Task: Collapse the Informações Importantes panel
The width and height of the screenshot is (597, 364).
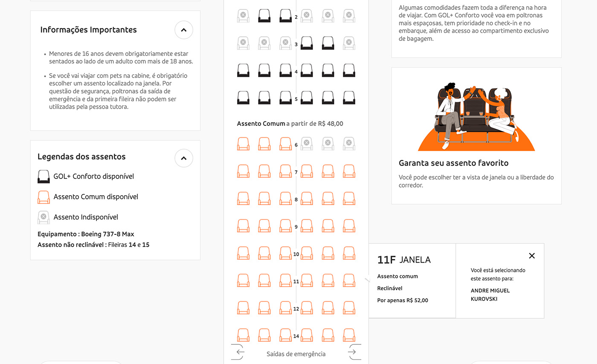Action: [x=184, y=30]
